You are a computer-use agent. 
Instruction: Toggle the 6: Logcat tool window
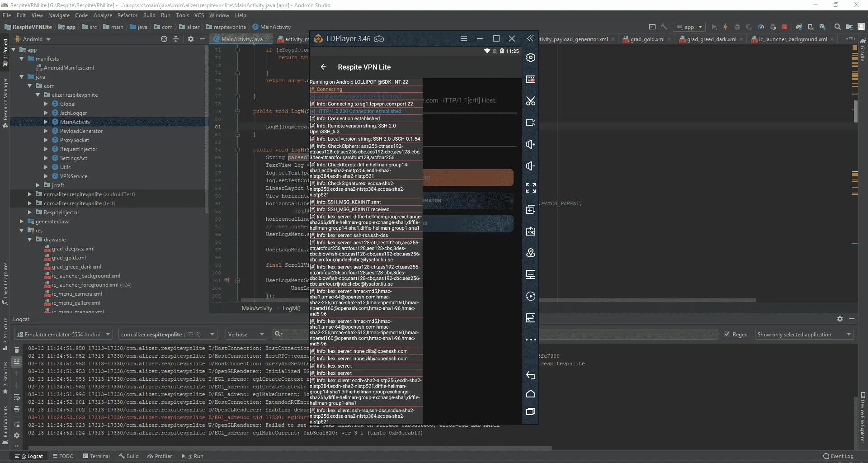coord(29,456)
